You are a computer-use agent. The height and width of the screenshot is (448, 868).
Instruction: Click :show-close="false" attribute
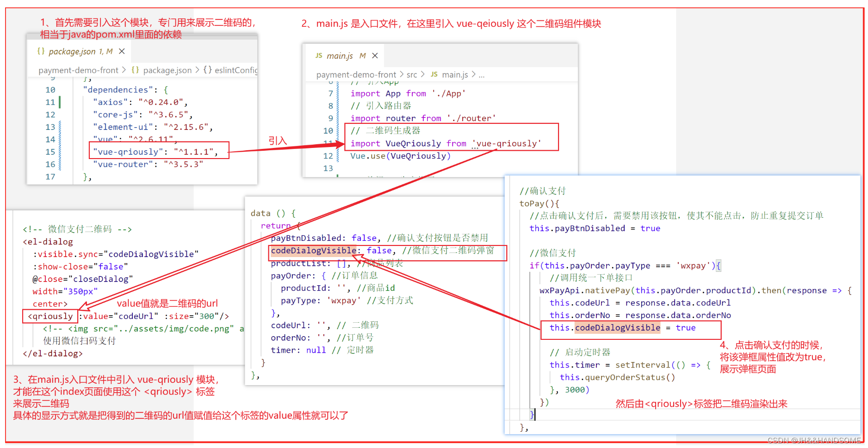coord(80,267)
